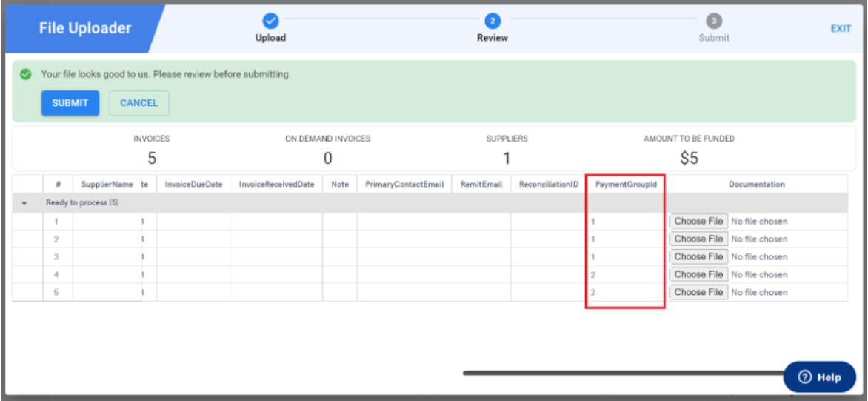
Task: Click the ON DEMAND INVOICES count 0
Action: (327, 159)
